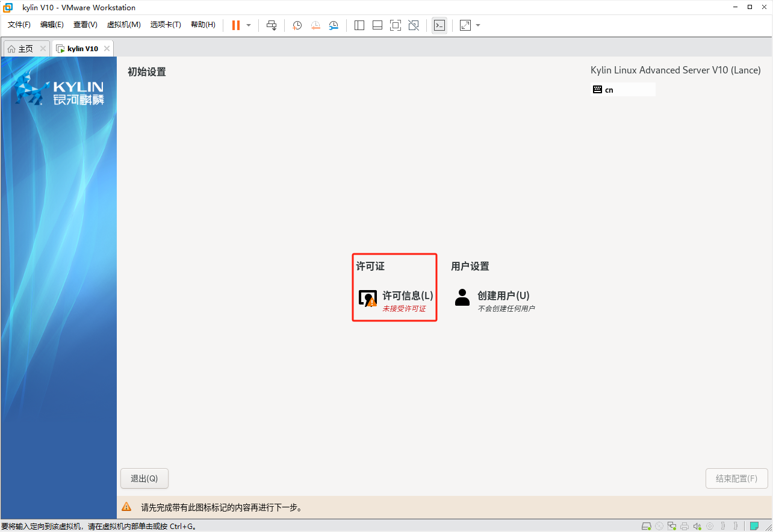This screenshot has height=532, width=773.
Task: Take a snapshot of the virtual machine
Action: point(297,25)
